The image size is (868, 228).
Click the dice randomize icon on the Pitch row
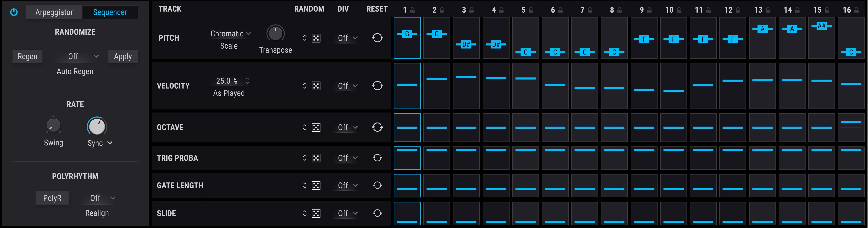click(x=316, y=38)
